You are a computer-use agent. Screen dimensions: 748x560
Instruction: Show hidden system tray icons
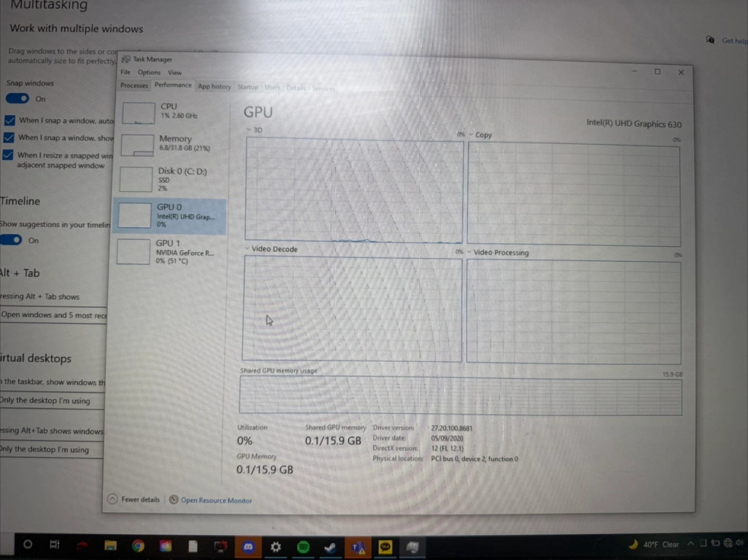(x=691, y=543)
